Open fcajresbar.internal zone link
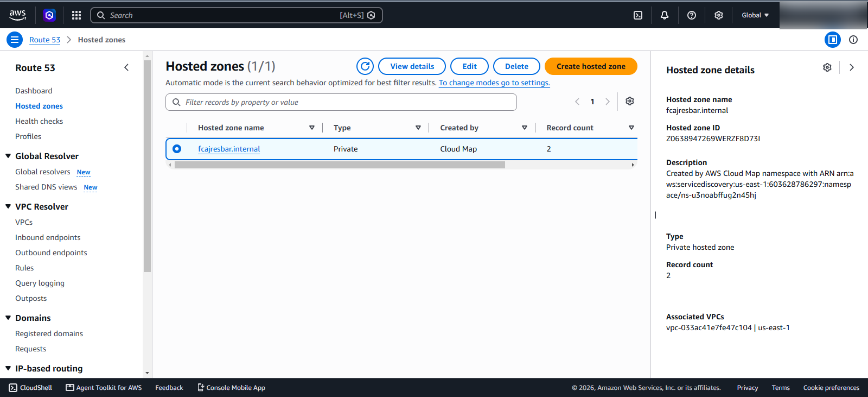 [x=229, y=149]
